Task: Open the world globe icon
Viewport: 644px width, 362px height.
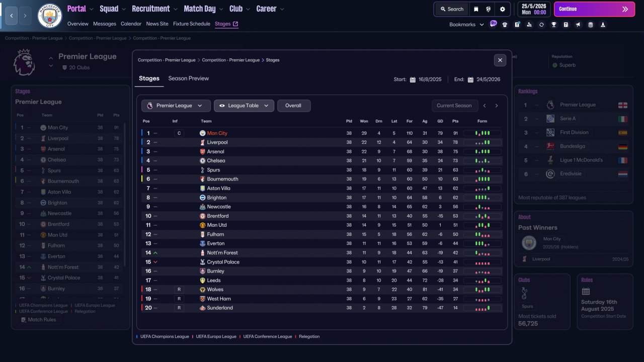Action: point(488,9)
